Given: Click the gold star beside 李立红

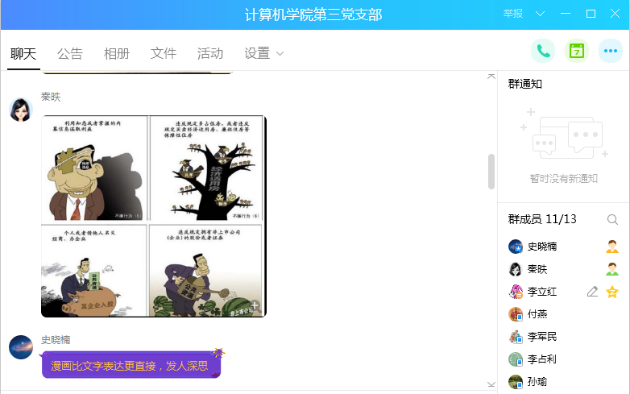Looking at the screenshot, I should tap(612, 292).
